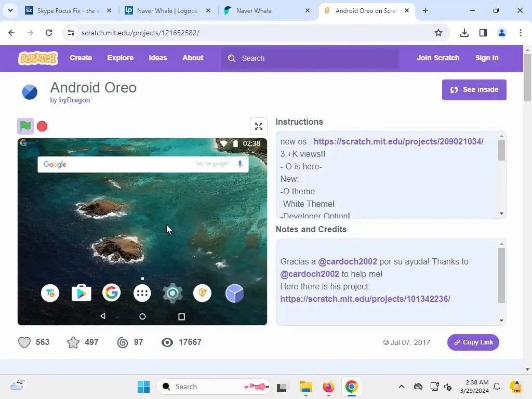Click the eye views icon

(167, 342)
